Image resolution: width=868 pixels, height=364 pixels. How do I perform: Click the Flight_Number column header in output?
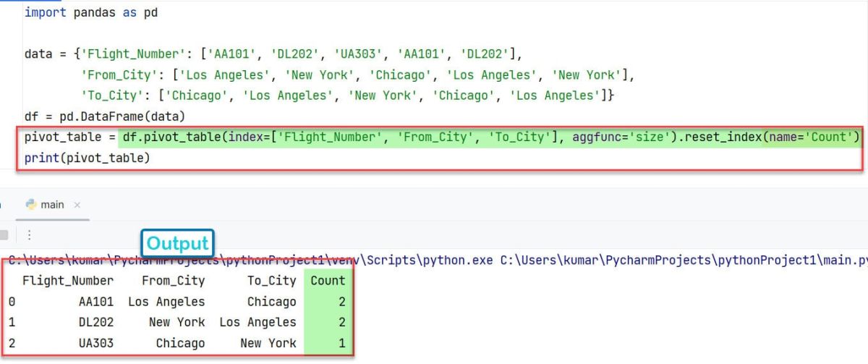coord(68,281)
